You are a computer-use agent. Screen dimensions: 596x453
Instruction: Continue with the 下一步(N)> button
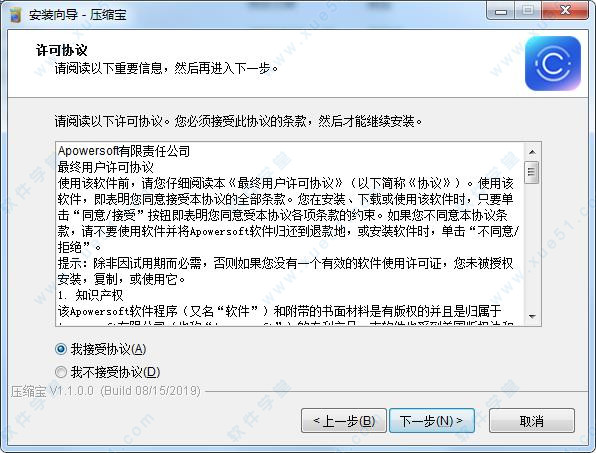click(432, 421)
